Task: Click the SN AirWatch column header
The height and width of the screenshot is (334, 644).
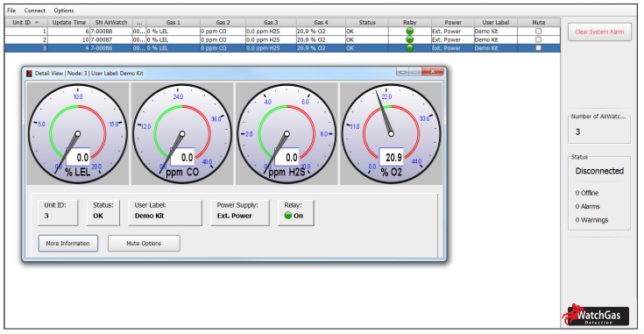Action: [111, 23]
